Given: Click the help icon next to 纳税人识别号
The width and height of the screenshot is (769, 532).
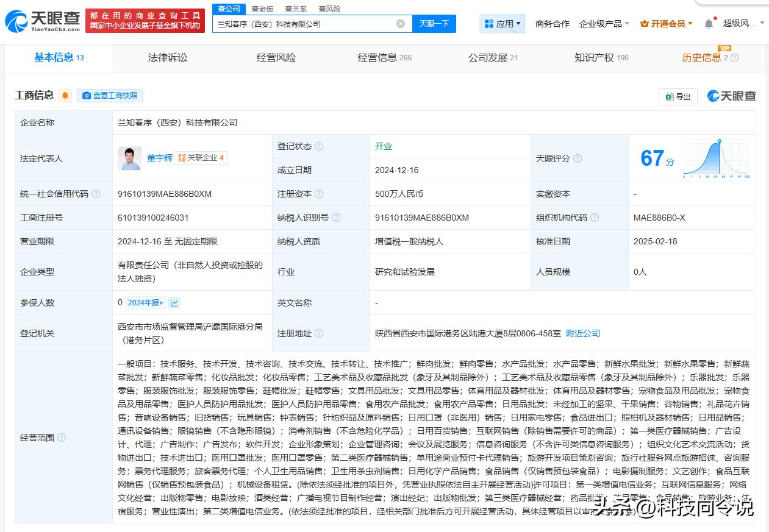Looking at the screenshot, I should click(x=336, y=218).
